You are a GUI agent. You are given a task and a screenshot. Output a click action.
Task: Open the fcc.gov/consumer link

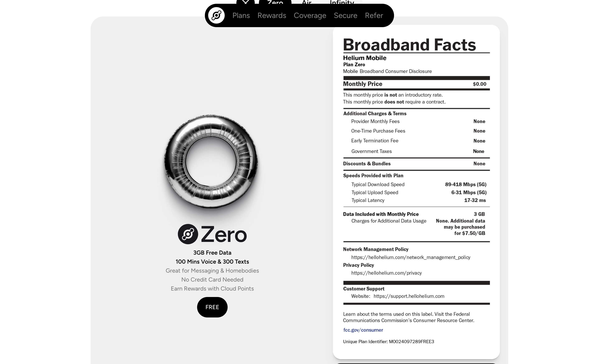click(363, 330)
